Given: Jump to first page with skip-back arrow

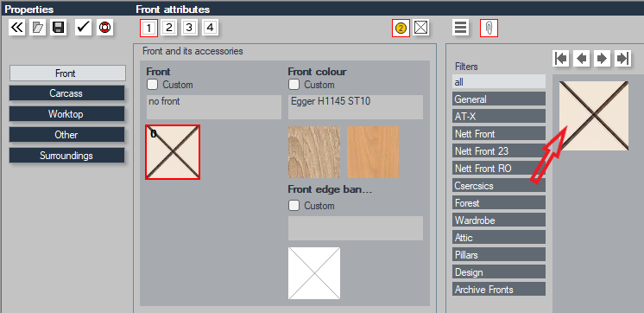Looking at the screenshot, I should (x=561, y=59).
